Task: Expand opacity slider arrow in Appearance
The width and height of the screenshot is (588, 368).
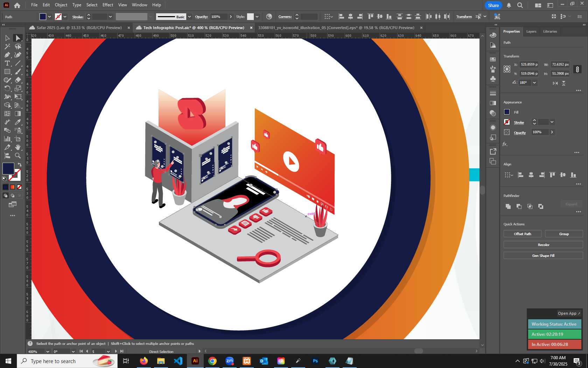Action: (x=552, y=132)
